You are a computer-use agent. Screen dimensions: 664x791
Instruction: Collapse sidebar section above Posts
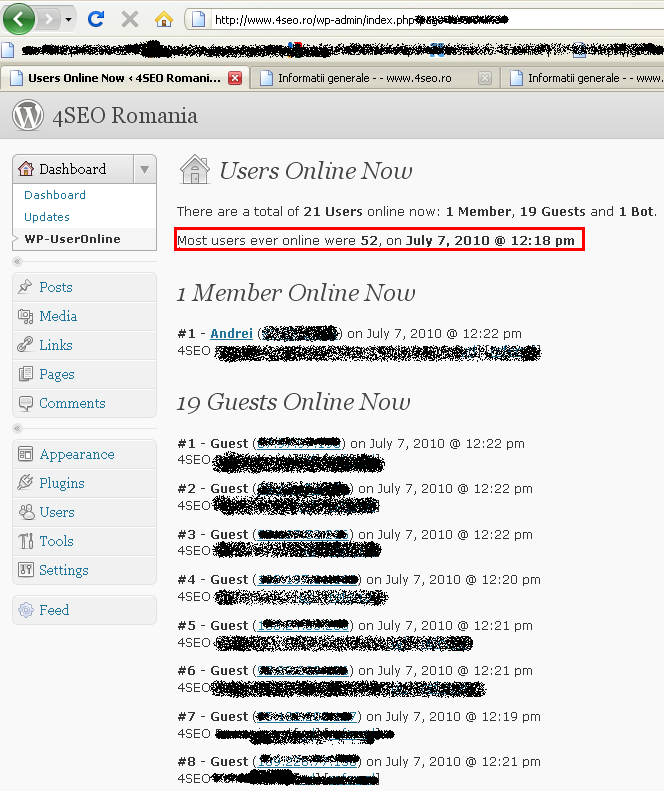pyautogui.click(x=17, y=262)
